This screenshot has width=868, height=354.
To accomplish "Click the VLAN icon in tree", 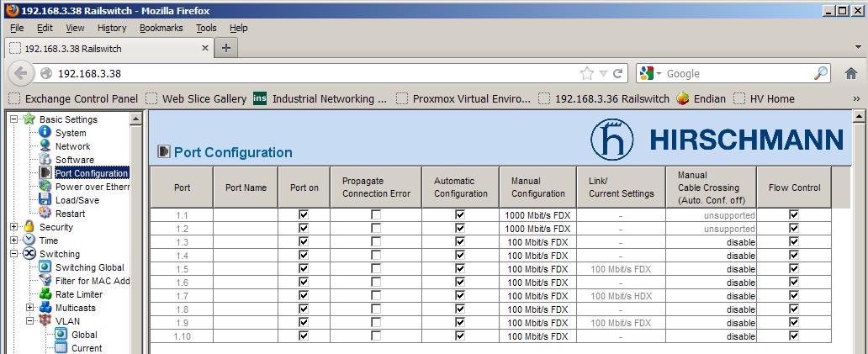I will [x=45, y=321].
